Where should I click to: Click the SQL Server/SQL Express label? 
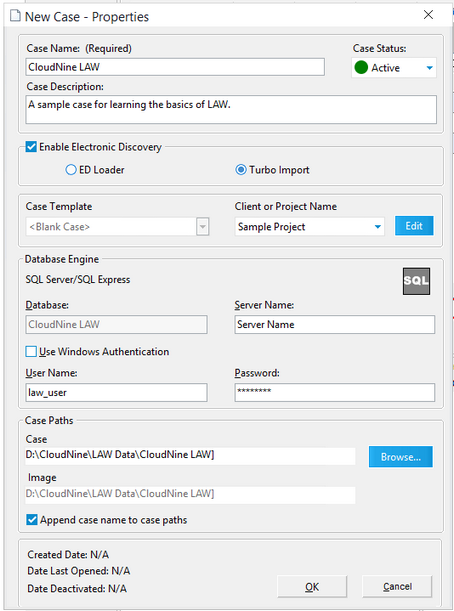[x=78, y=279]
